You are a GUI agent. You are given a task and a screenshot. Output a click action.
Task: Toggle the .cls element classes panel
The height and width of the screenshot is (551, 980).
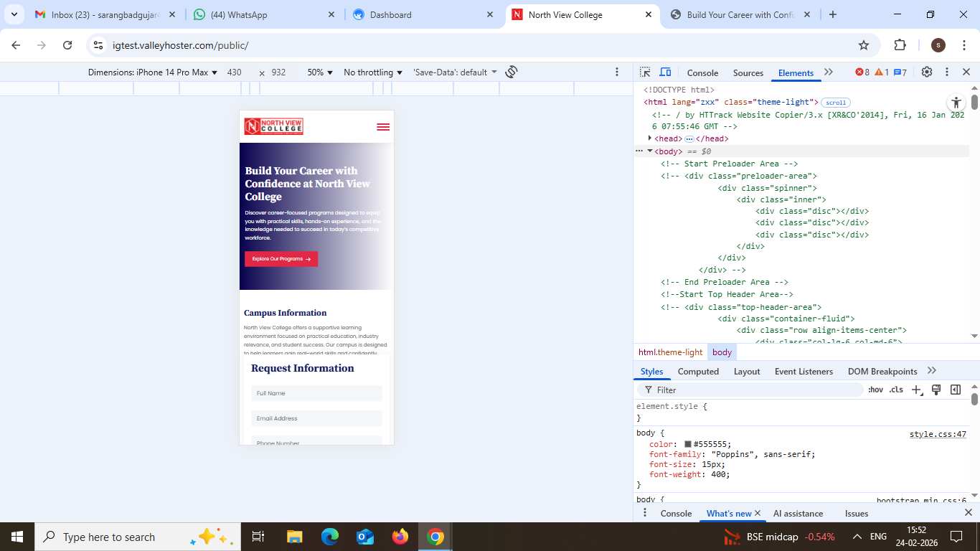896,390
